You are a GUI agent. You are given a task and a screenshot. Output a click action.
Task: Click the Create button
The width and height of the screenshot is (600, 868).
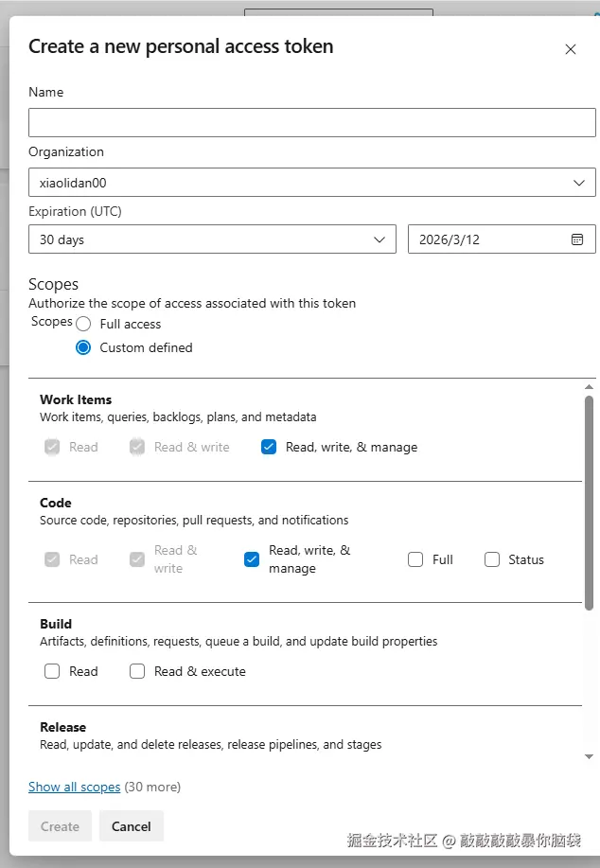61,826
